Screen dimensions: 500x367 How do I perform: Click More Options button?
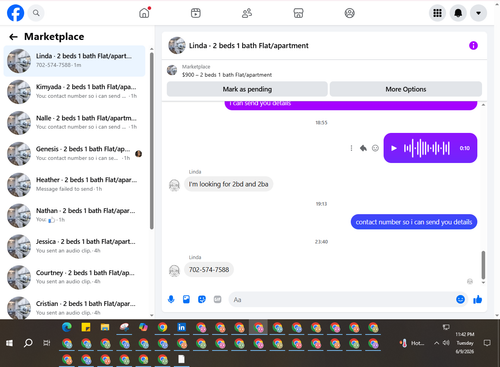pos(406,89)
